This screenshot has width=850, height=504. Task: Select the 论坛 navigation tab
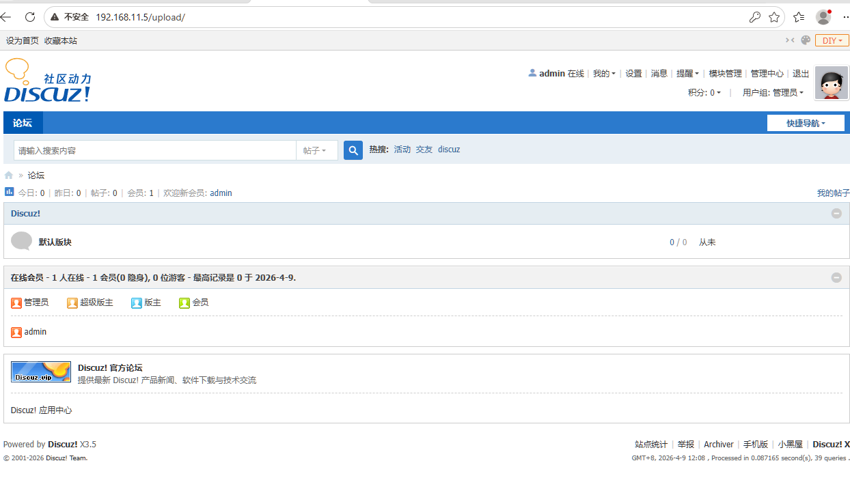[x=23, y=123]
